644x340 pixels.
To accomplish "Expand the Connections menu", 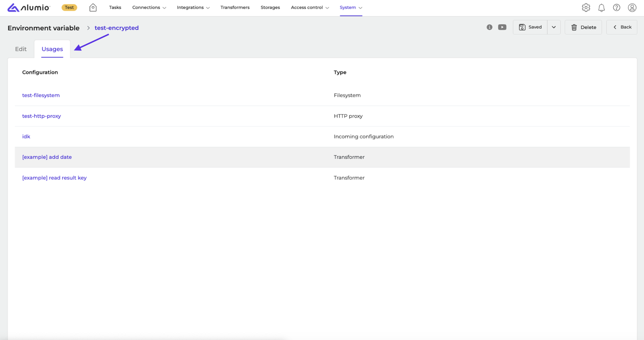I will point(149,8).
